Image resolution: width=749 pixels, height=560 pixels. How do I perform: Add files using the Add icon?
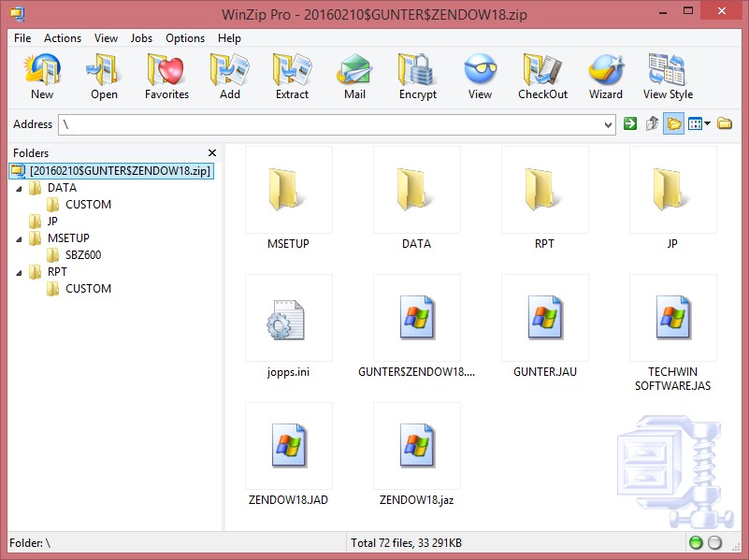coord(230,77)
